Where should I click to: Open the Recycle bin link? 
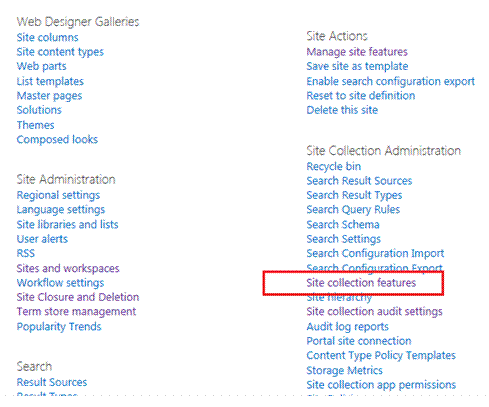333,166
